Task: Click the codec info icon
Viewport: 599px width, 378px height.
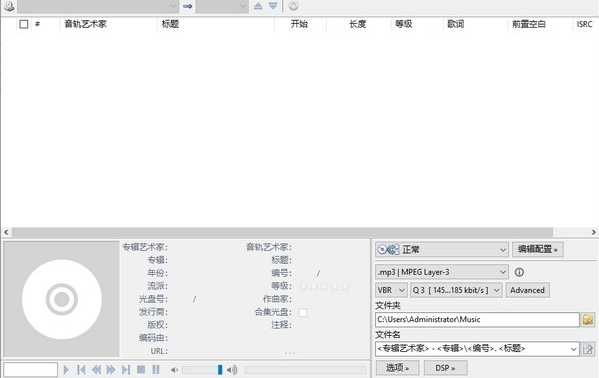Action: click(519, 272)
